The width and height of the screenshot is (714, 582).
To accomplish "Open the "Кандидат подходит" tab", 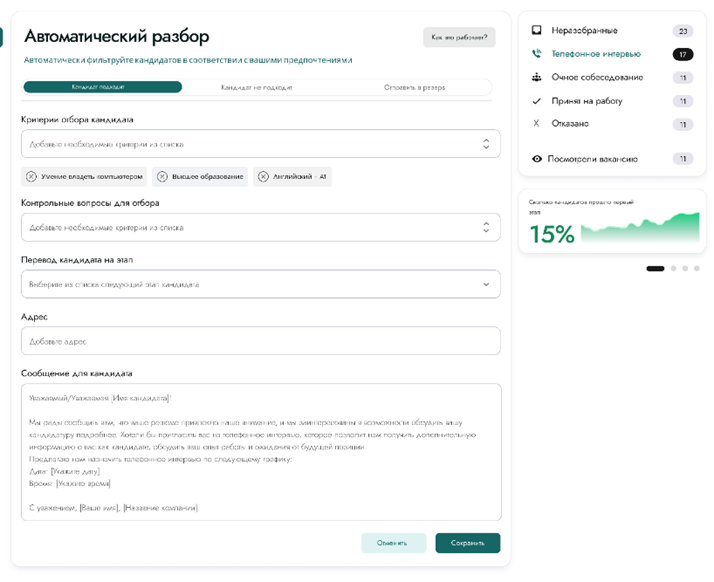I will click(102, 87).
